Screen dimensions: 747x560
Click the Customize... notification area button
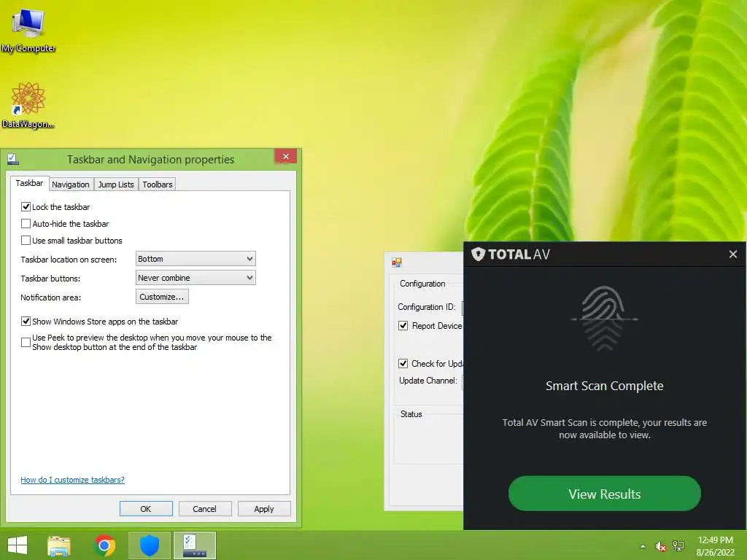point(162,297)
